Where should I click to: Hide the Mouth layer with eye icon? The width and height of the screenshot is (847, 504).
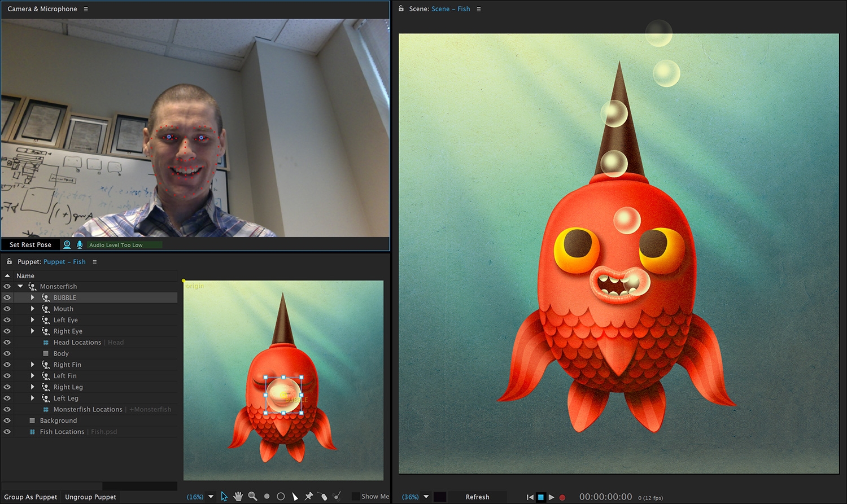click(7, 309)
